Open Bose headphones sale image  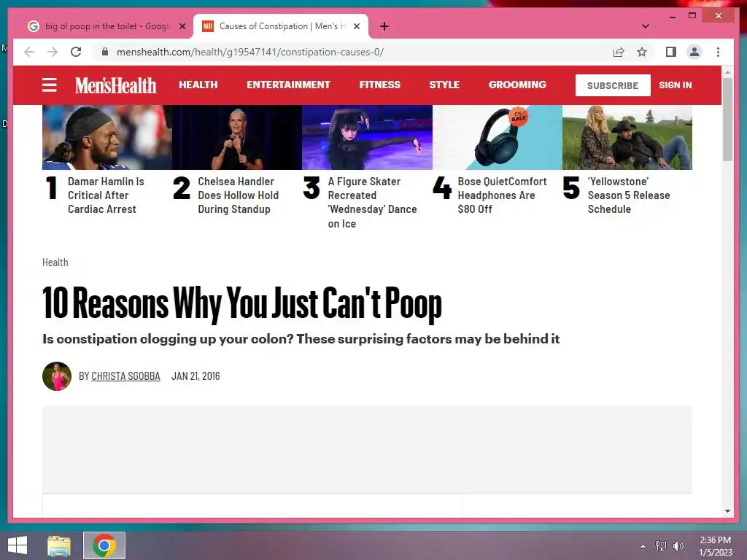[x=498, y=137]
